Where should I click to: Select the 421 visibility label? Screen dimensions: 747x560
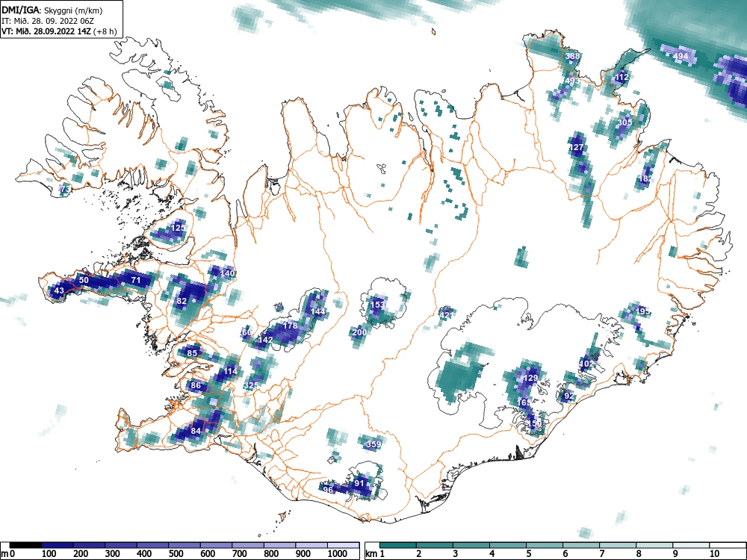tap(447, 315)
